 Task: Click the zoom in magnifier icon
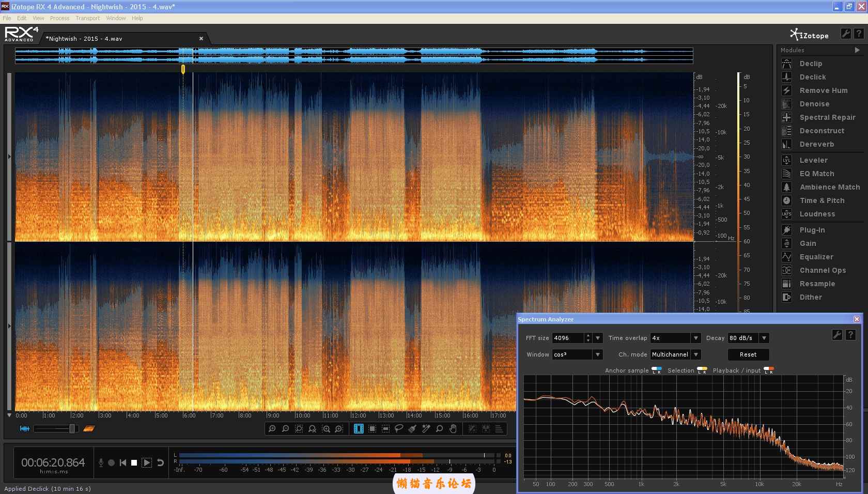(x=272, y=429)
